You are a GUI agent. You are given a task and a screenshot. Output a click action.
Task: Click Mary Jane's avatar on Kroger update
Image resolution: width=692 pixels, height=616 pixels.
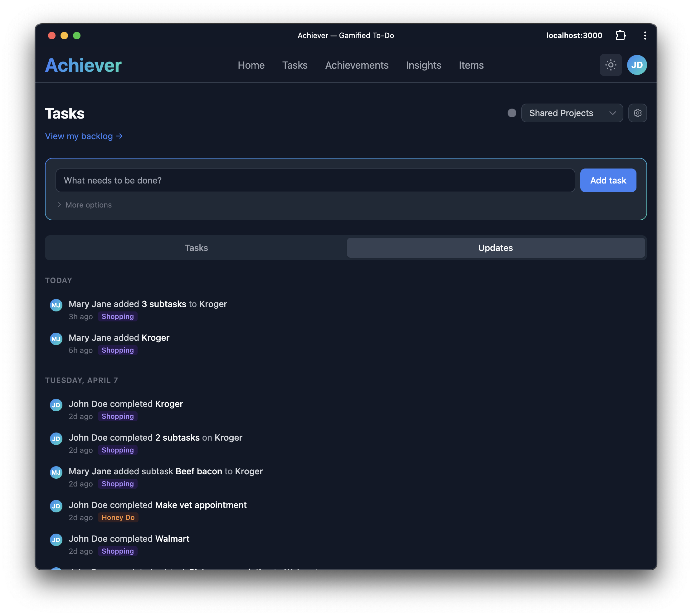[x=56, y=339]
